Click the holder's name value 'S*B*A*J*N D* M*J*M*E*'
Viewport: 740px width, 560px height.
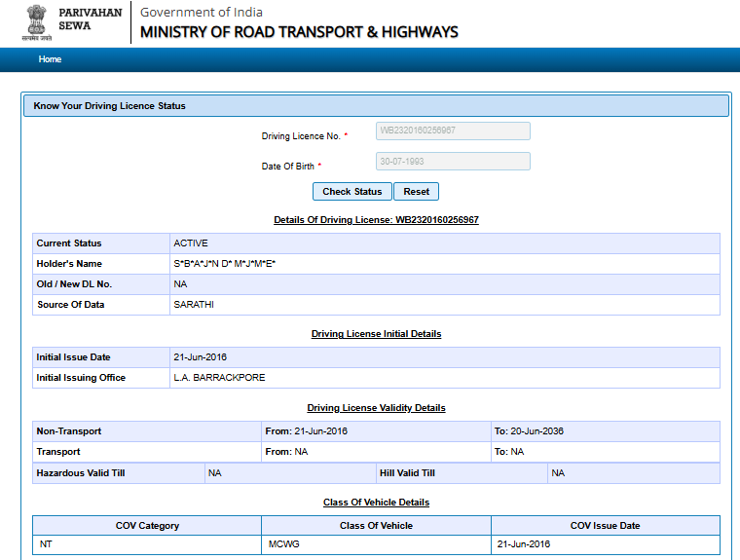(x=225, y=264)
